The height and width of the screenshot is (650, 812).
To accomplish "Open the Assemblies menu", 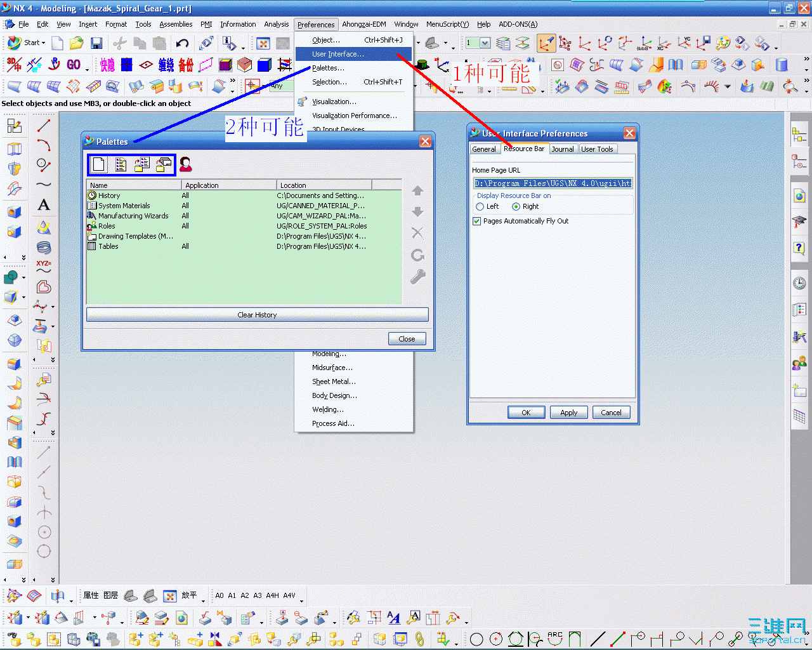I will (x=176, y=25).
